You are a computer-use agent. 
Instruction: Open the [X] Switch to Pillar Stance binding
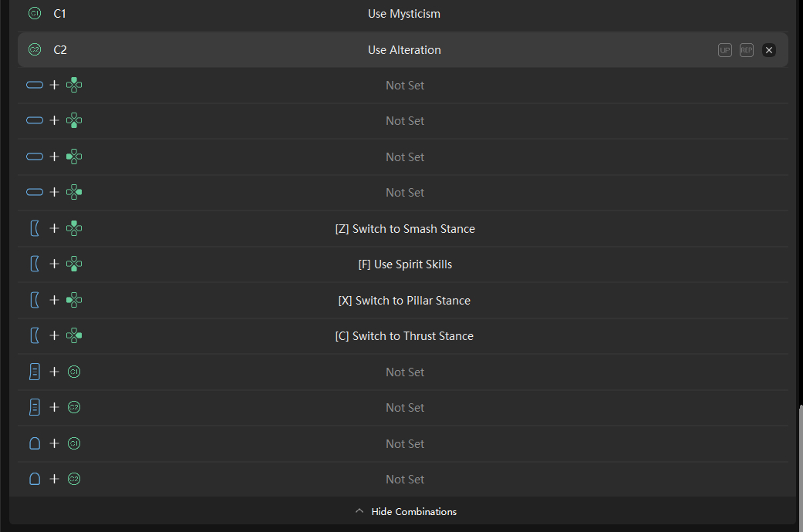coord(404,301)
